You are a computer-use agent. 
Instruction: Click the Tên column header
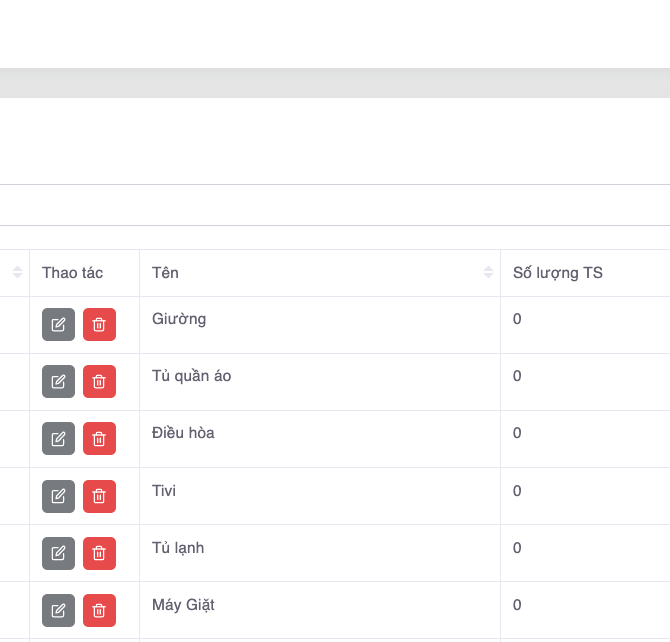click(x=166, y=273)
